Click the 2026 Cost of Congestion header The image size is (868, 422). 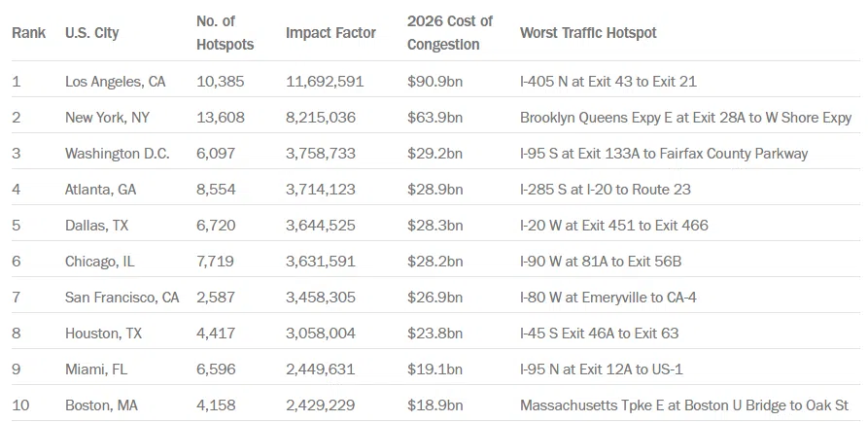click(x=450, y=33)
